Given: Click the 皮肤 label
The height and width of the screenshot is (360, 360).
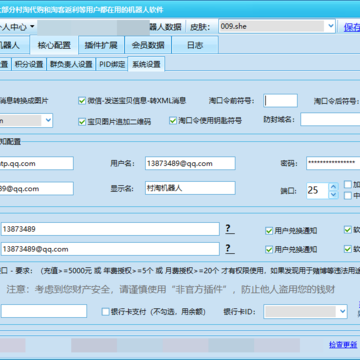Looking at the screenshot, I should (200, 27).
